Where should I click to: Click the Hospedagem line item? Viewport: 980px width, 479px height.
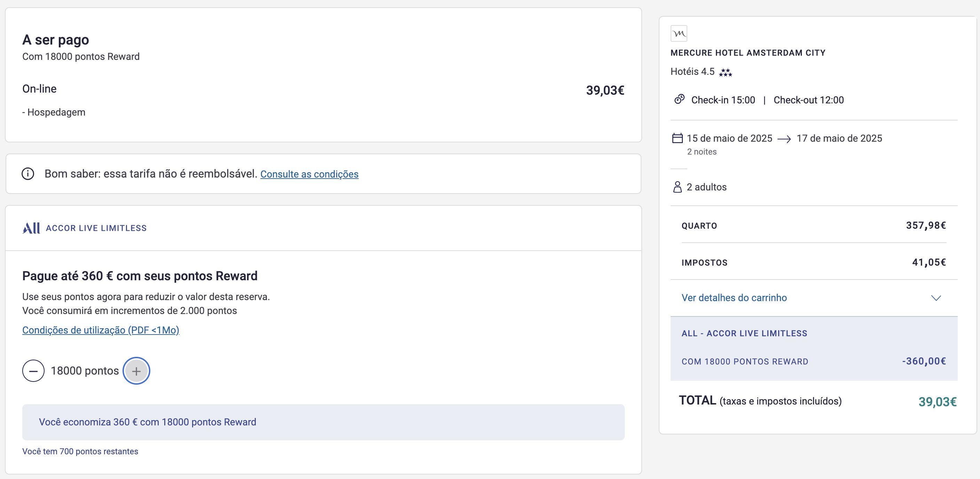tap(54, 112)
